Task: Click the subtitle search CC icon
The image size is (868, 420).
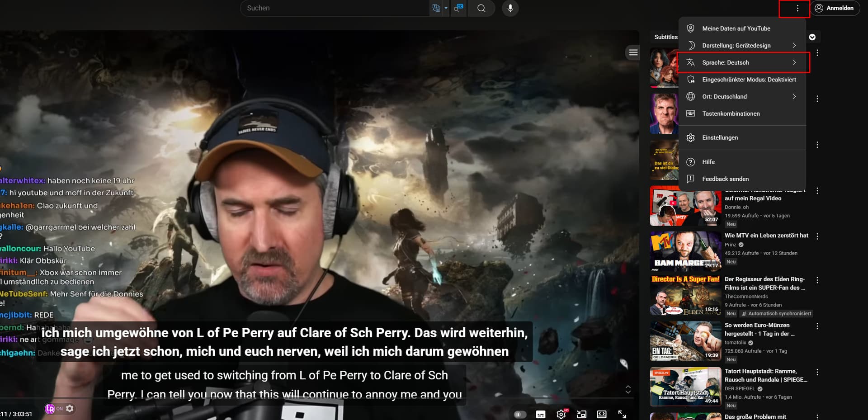Action: click(x=458, y=8)
